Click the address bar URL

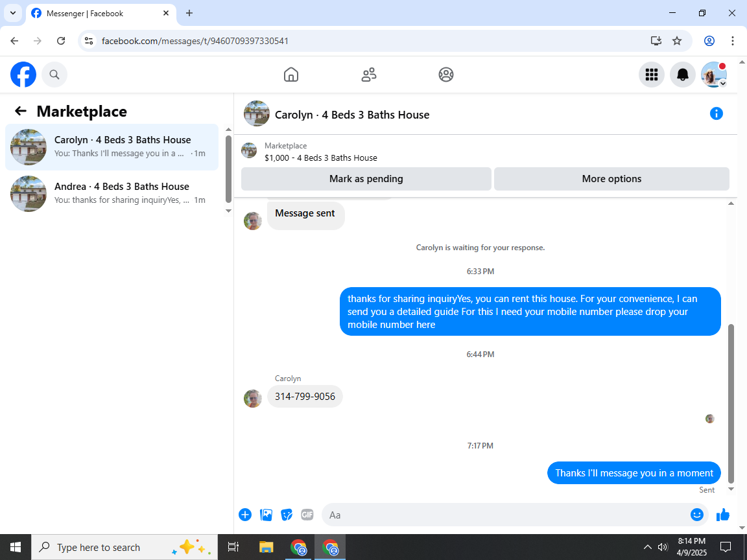[195, 41]
